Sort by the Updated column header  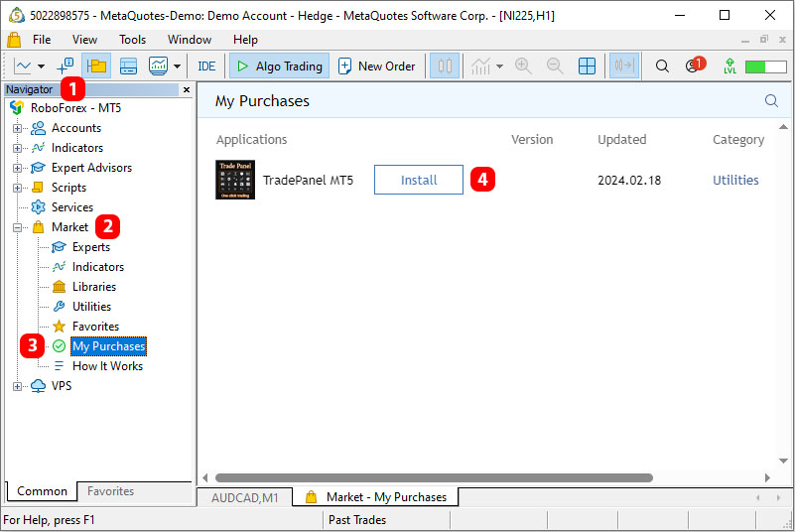point(621,140)
